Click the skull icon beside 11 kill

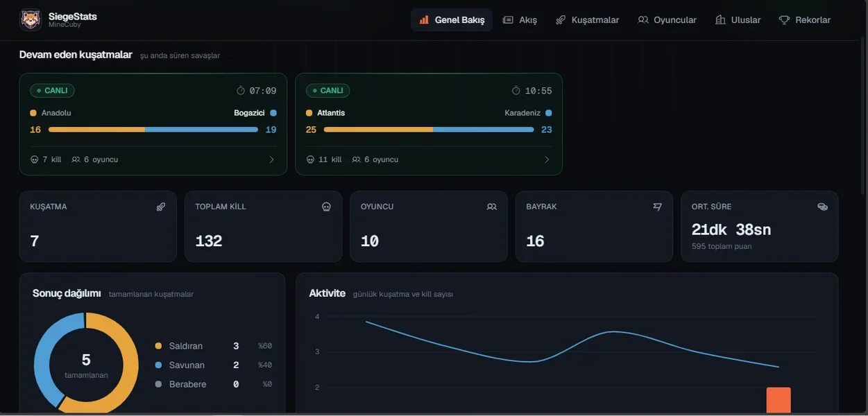click(310, 159)
